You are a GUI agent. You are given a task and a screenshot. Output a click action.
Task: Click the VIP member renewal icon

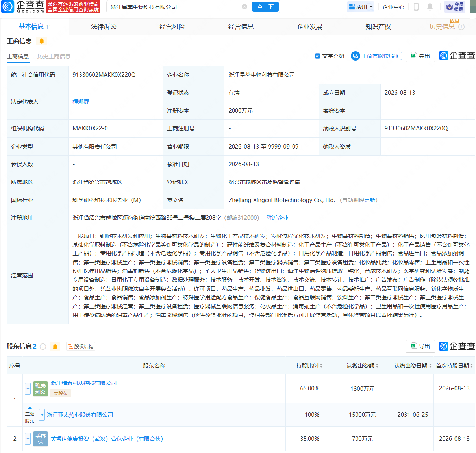455,7
